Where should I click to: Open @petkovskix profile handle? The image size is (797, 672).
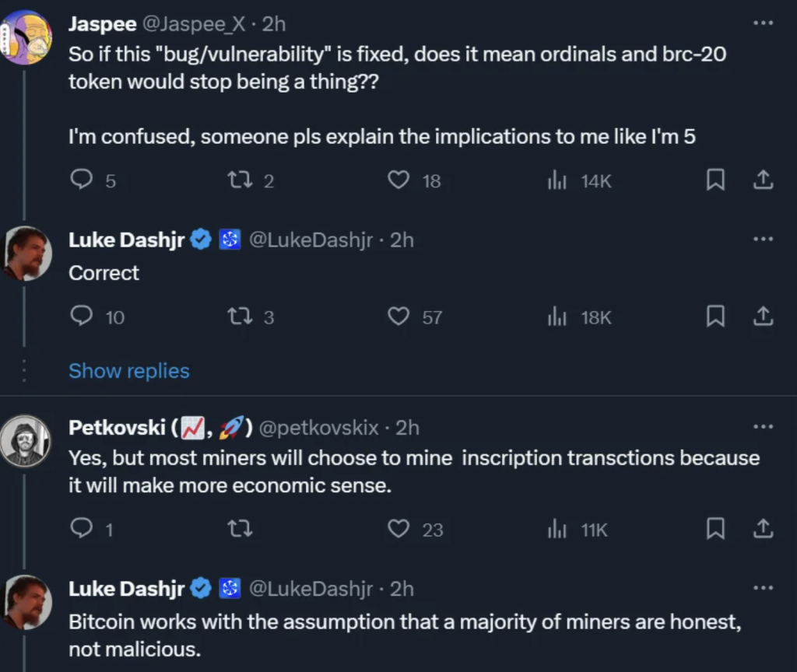tap(318, 428)
